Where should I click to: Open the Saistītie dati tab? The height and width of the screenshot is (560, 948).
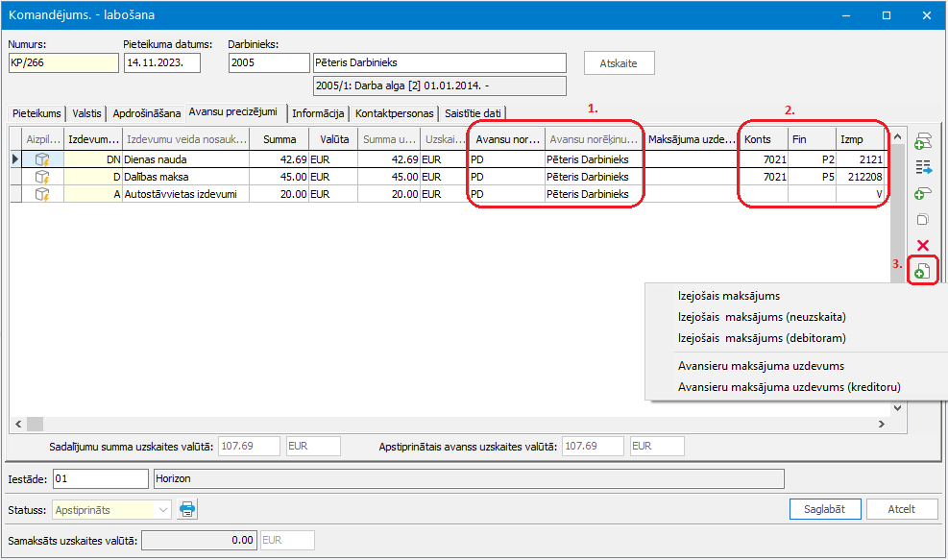point(473,113)
